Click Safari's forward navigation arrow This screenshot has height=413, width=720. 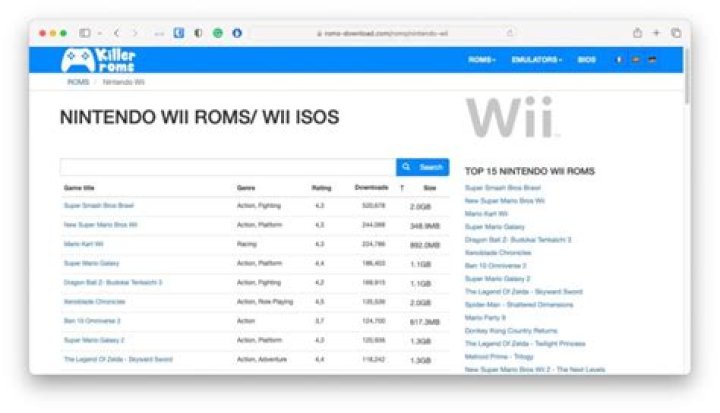click(135, 33)
